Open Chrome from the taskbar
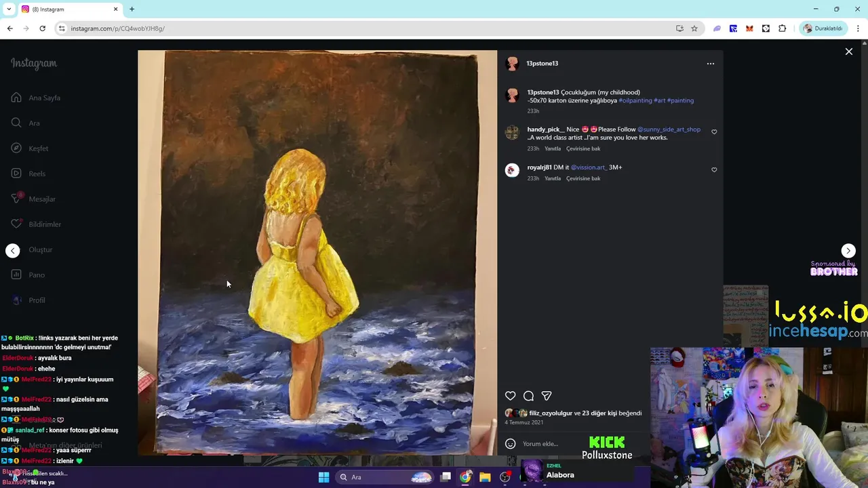The height and width of the screenshot is (488, 868). [x=465, y=477]
